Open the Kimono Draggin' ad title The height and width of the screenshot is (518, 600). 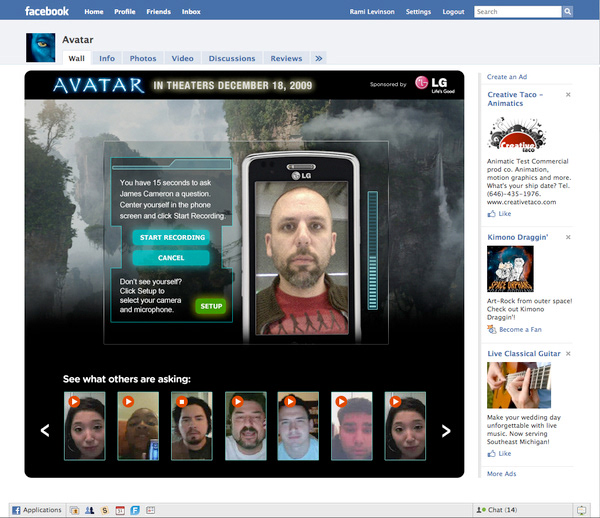tap(517, 237)
